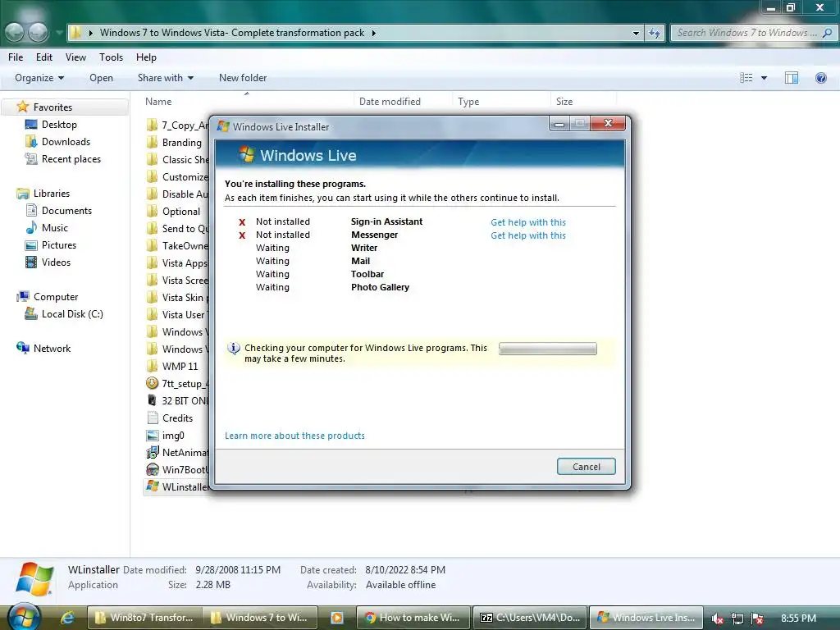Open the Videos library
This screenshot has width=840, height=630.
pyautogui.click(x=56, y=262)
